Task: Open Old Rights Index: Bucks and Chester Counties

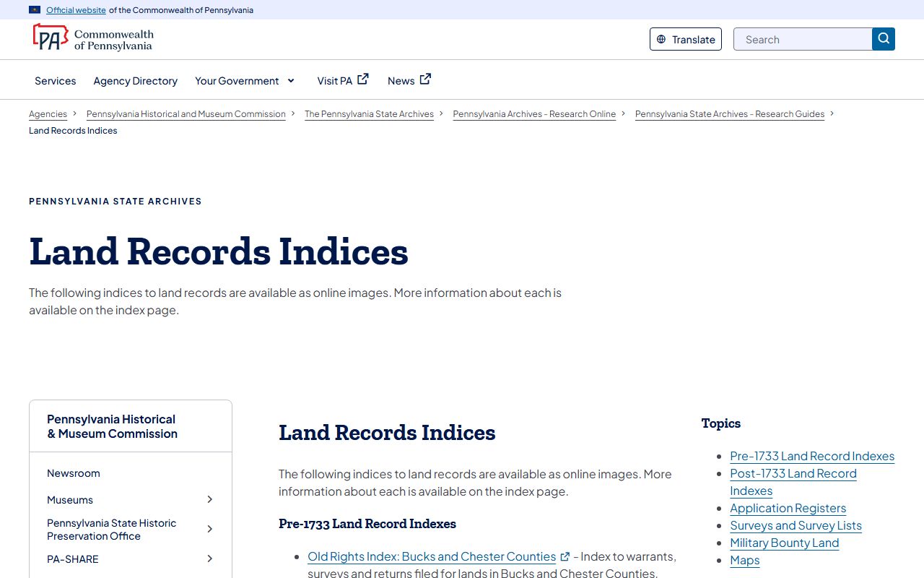Action: (432, 556)
